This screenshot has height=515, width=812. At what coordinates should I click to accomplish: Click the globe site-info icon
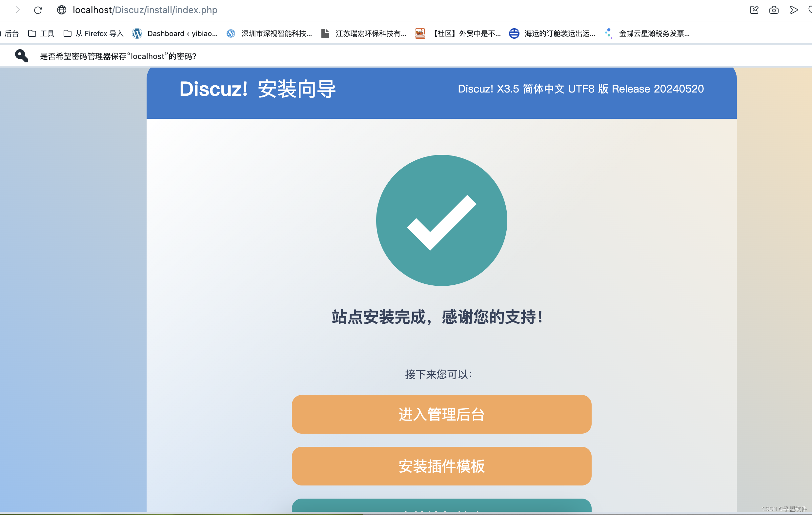(x=61, y=10)
